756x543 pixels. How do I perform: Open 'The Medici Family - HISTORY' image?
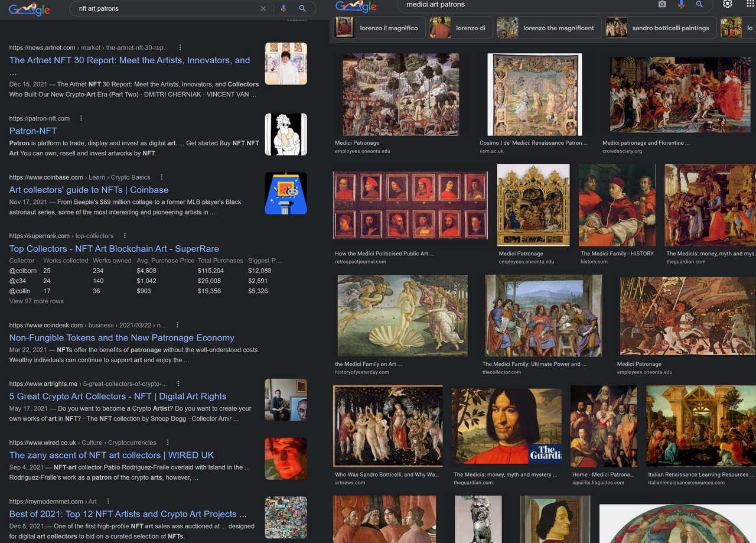tap(617, 205)
